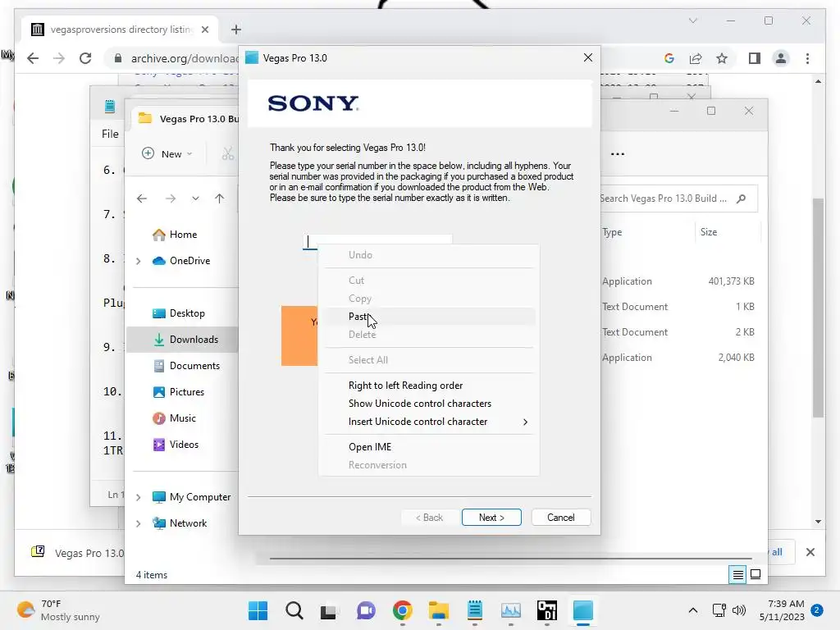This screenshot has width=840, height=630.
Task: Expand the OneDrive tree node
Action: tap(138, 261)
